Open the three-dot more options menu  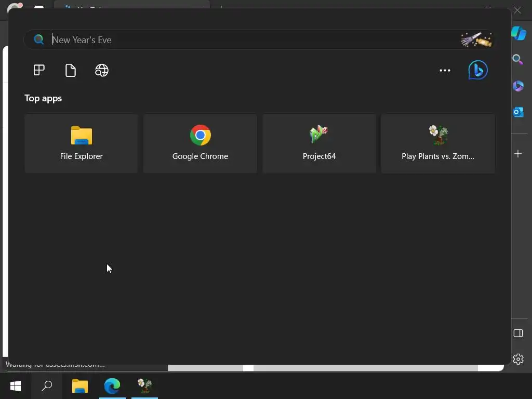[x=445, y=70]
